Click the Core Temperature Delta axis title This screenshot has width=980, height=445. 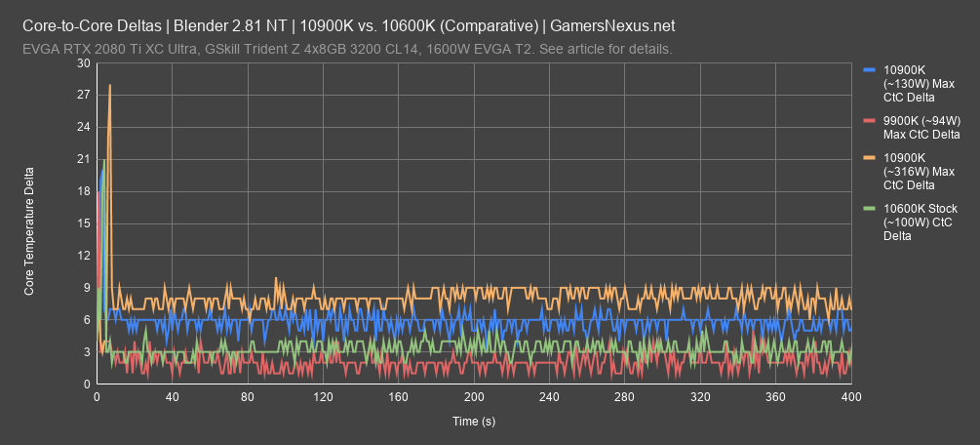[28, 231]
